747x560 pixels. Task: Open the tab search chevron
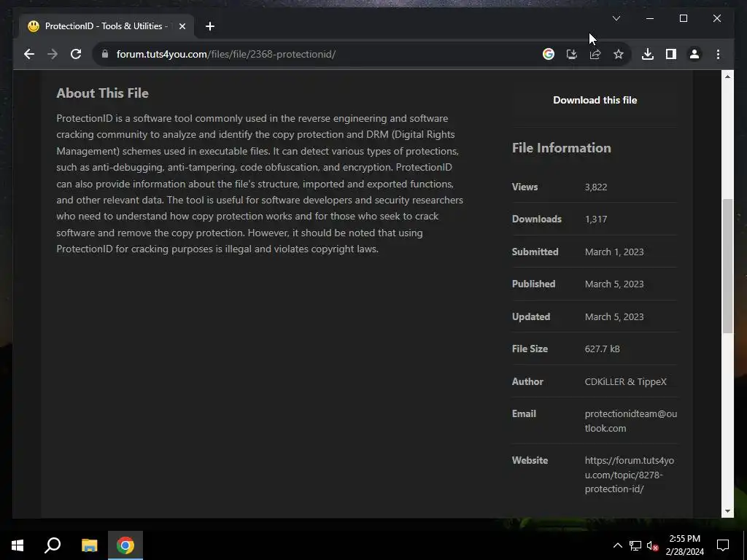(x=616, y=18)
